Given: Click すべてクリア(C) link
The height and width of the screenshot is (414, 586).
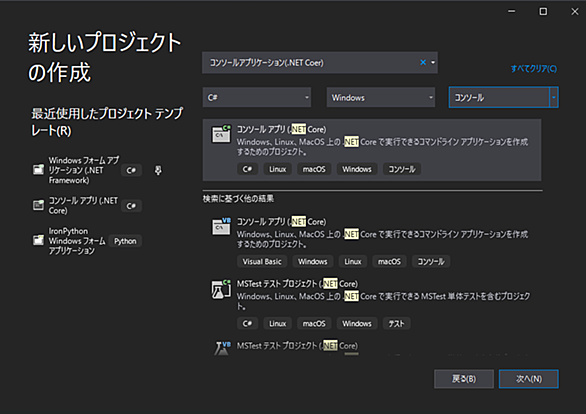Looking at the screenshot, I should tap(534, 69).
